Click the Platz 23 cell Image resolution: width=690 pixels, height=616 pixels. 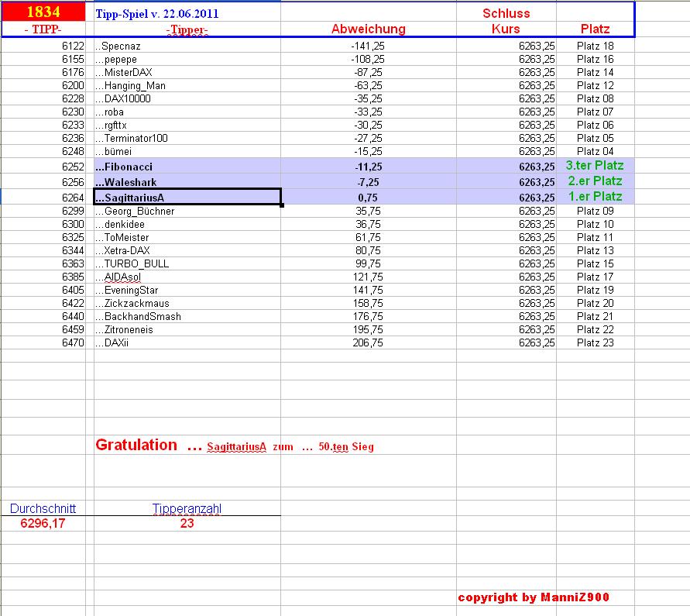tap(595, 343)
